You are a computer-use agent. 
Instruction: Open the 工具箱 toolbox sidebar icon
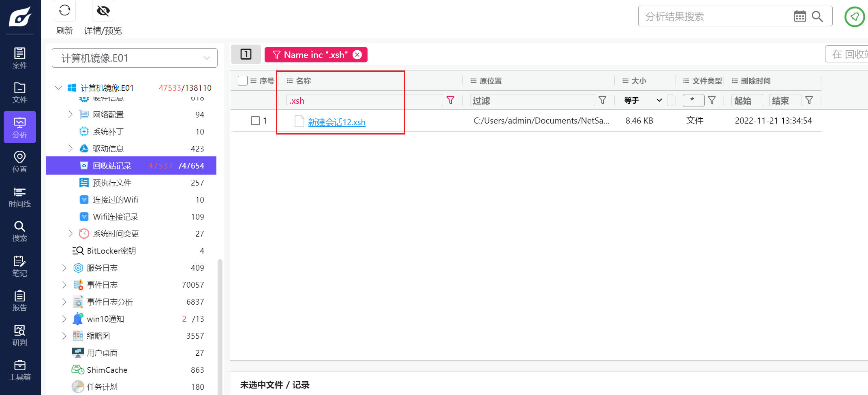pos(19,370)
